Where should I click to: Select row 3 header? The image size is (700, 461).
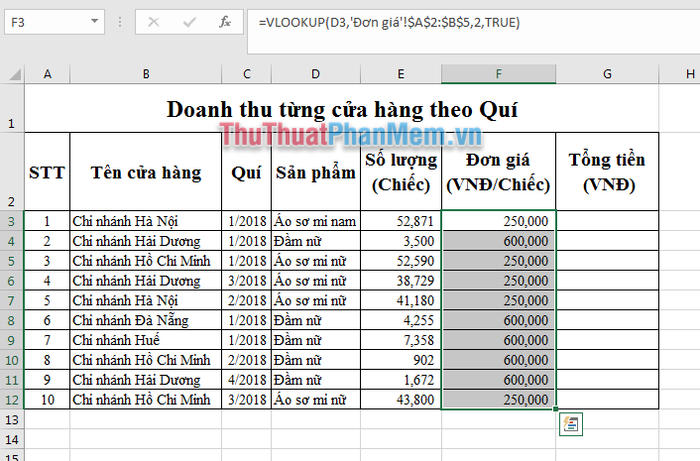tap(12, 221)
